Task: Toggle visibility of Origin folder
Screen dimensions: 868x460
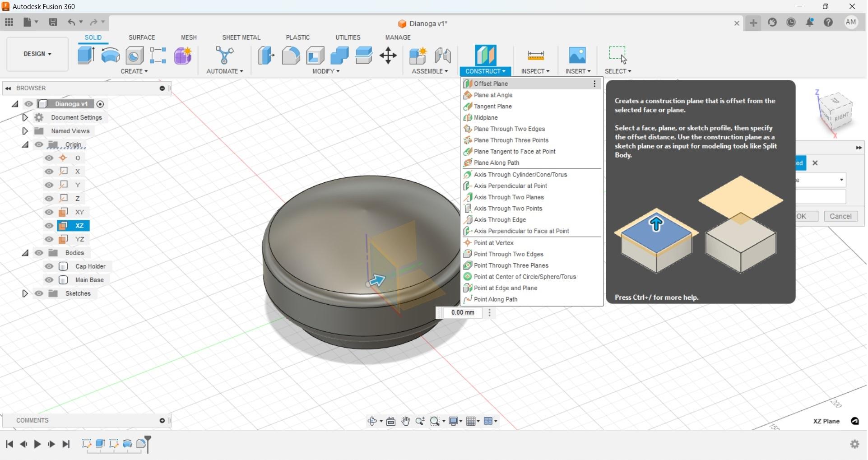Action: (39, 144)
